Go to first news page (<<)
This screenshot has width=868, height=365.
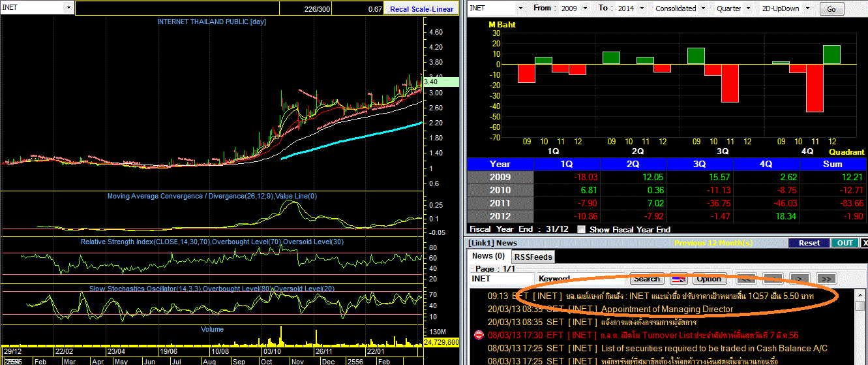pyautogui.click(x=746, y=279)
